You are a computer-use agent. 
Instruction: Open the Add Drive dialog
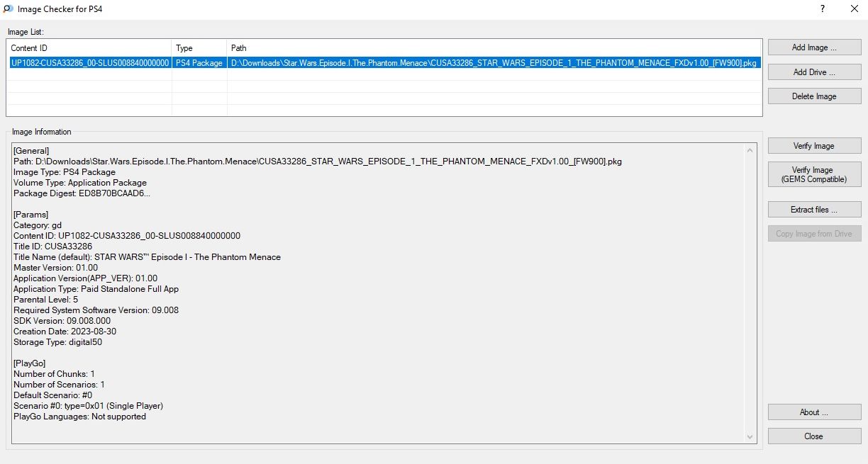click(x=814, y=72)
